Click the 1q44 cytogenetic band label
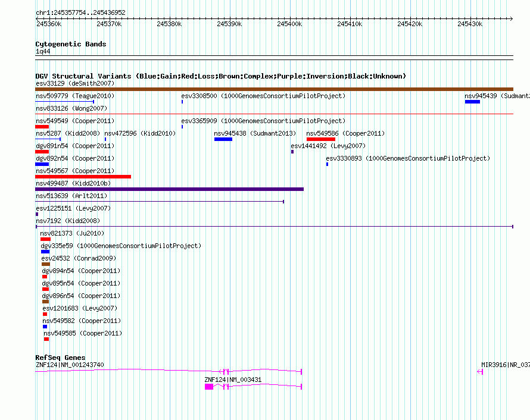530x420 pixels. 43,51
